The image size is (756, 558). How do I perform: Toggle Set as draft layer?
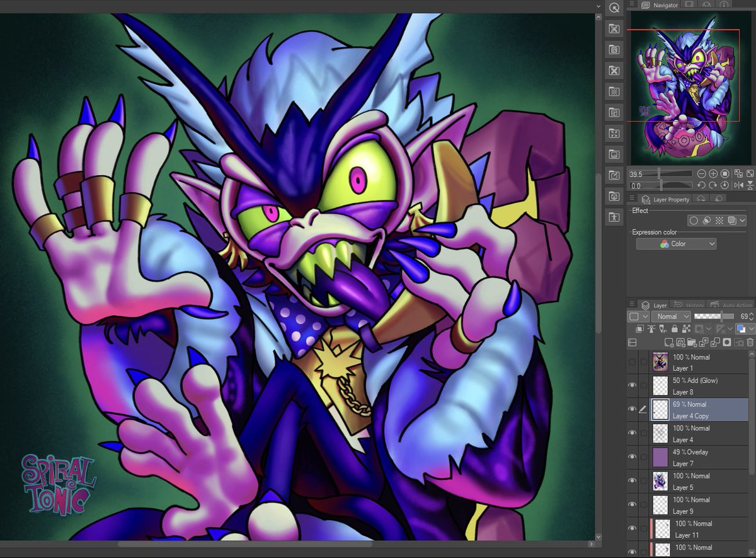point(663,328)
